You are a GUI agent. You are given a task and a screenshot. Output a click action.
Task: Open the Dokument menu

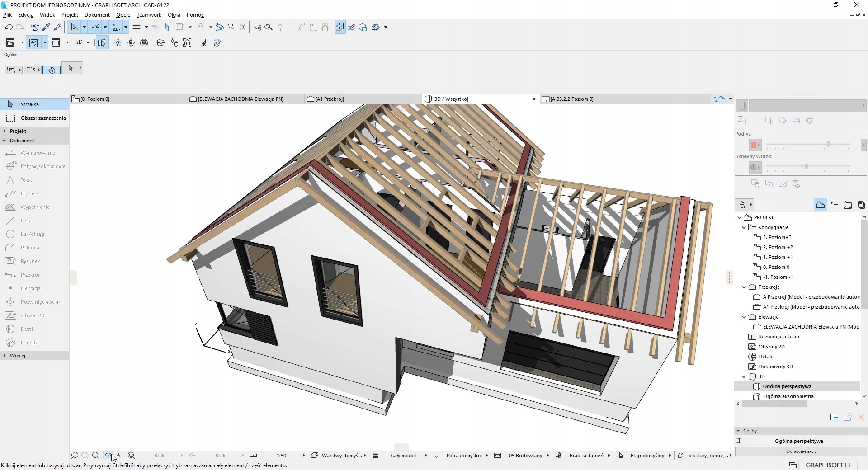[97, 15]
